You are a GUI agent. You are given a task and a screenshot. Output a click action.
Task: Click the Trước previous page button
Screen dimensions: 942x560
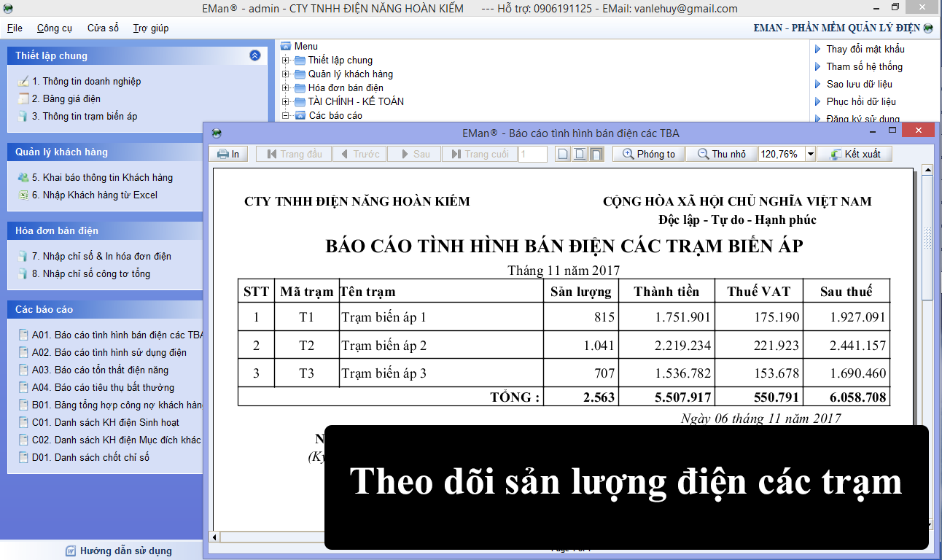tap(359, 154)
